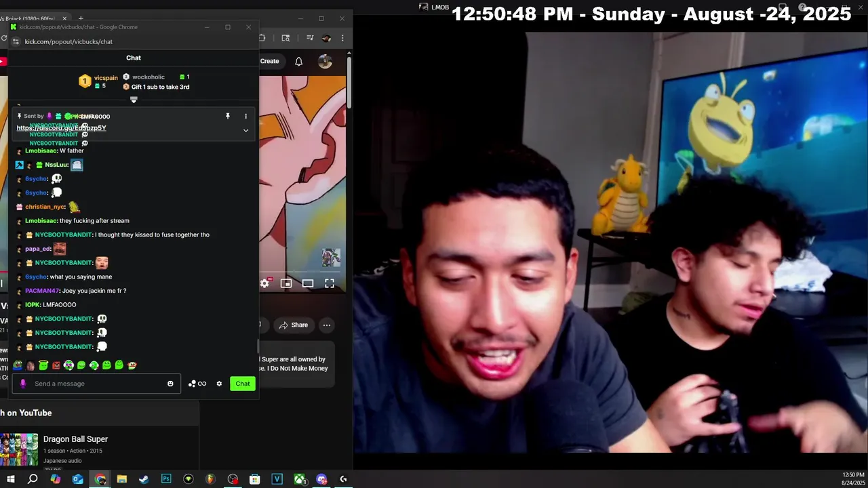Image resolution: width=868 pixels, height=488 pixels.
Task: Click the video end-screen thumbnail in player
Action: [x=331, y=258]
